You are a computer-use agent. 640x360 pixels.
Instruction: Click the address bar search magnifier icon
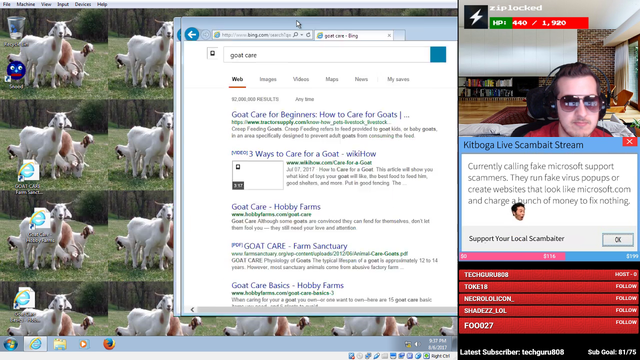click(x=296, y=35)
